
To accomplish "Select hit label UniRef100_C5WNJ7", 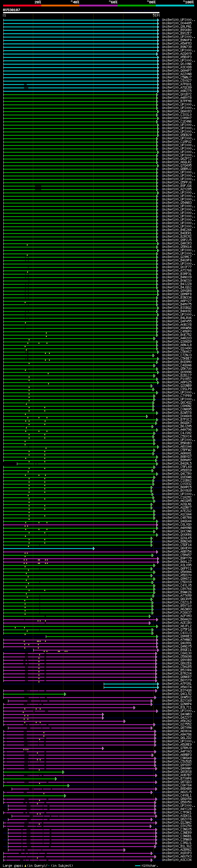I will pos(177,78).
